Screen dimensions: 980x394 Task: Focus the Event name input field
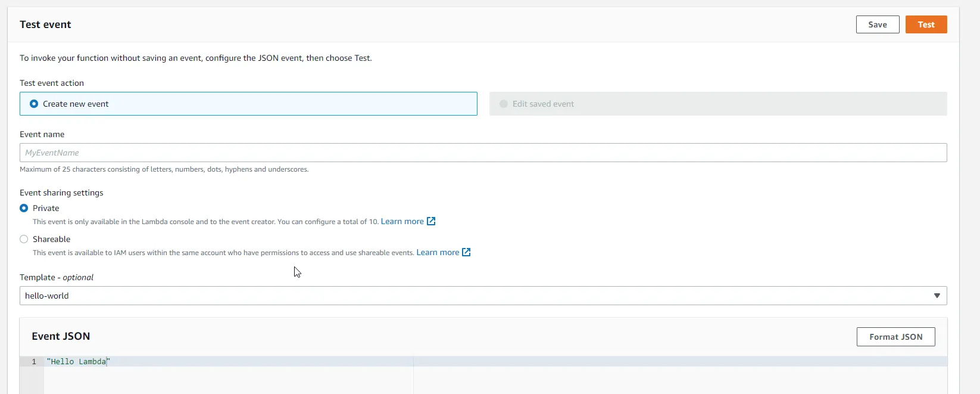pyautogui.click(x=483, y=153)
